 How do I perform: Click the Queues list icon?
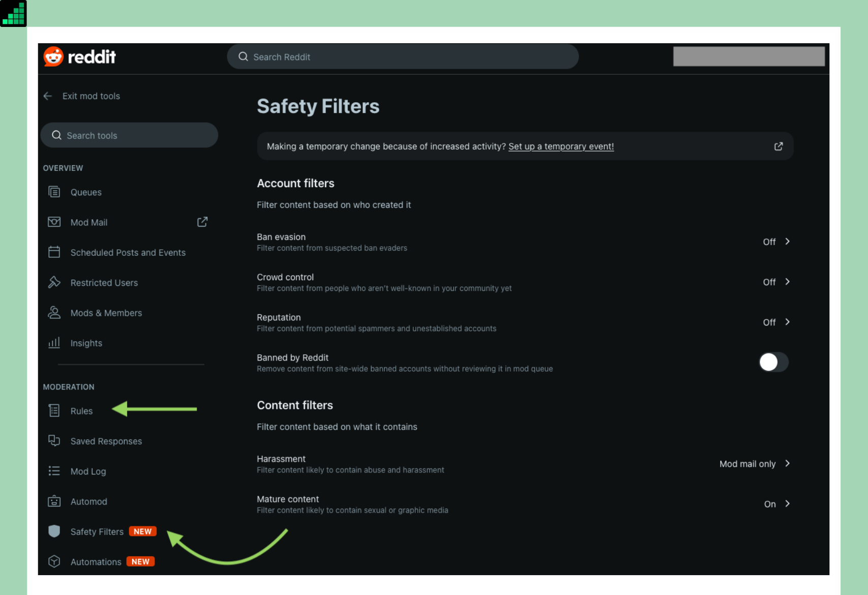pyautogui.click(x=54, y=192)
